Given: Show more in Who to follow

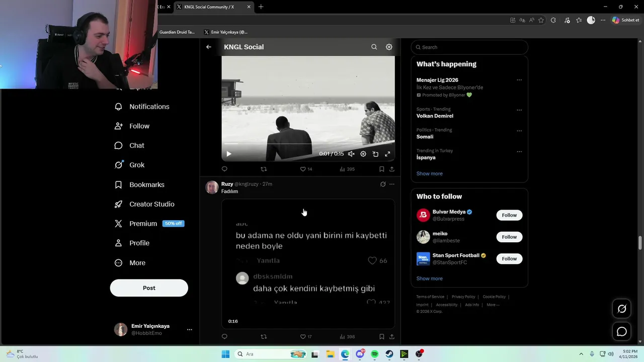Looking at the screenshot, I should click(x=430, y=279).
